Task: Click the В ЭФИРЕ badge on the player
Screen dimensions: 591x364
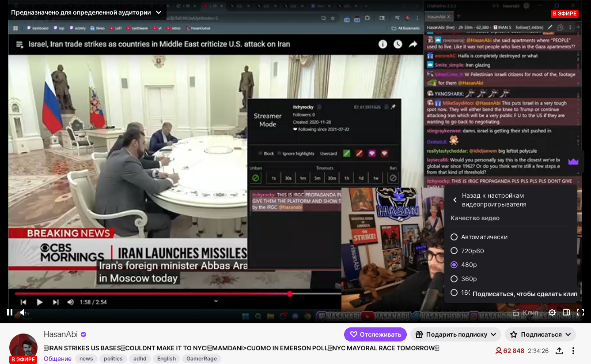Action: pyautogui.click(x=564, y=14)
